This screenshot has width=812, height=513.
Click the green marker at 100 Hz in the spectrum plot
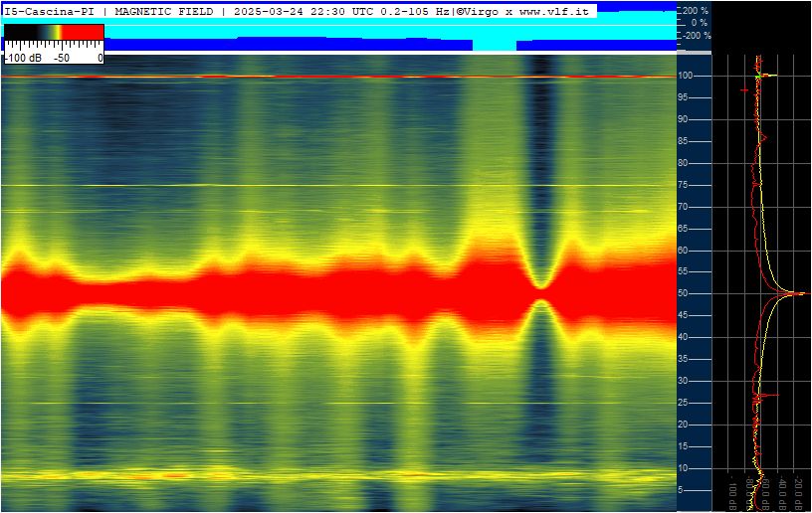[757, 77]
